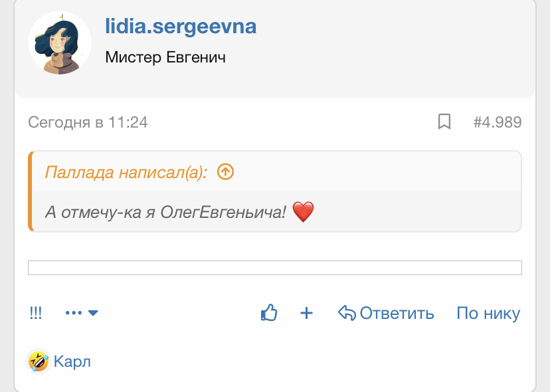Open the lidia.sergeevna profile link
Image resolution: width=550 pixels, height=392 pixels.
[x=181, y=27]
